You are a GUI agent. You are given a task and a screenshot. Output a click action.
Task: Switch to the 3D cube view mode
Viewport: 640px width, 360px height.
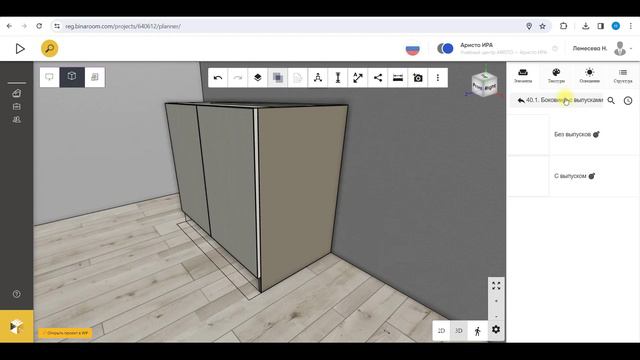(x=72, y=77)
